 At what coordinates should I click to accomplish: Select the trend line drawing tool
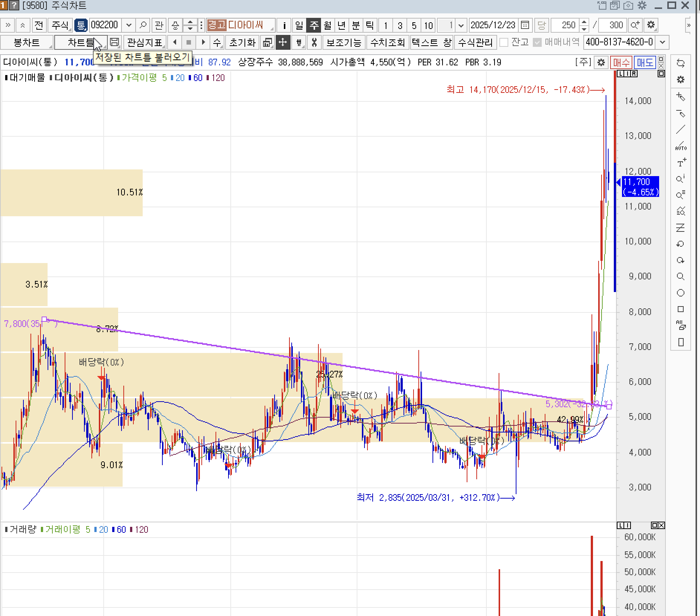[680, 130]
